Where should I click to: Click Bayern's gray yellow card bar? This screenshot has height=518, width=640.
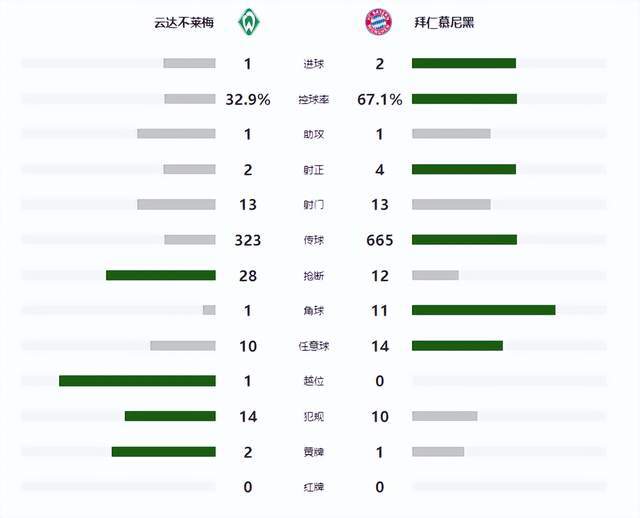pos(438,452)
